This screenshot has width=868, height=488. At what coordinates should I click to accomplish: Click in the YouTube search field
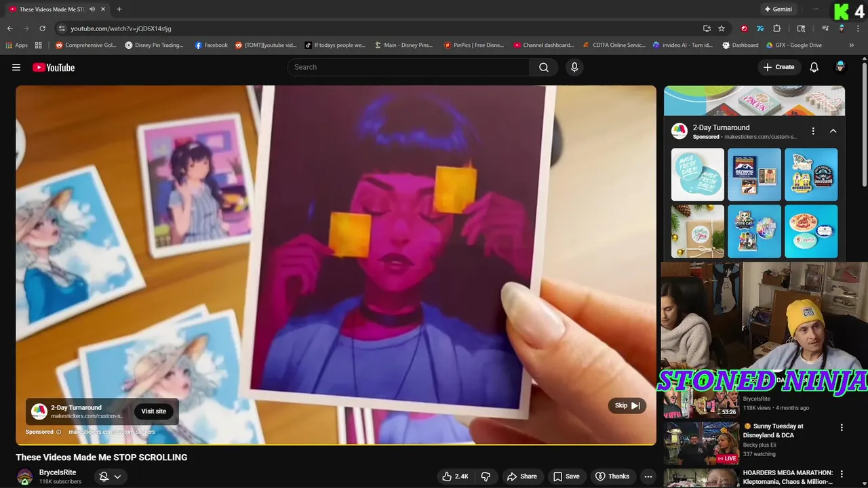408,67
